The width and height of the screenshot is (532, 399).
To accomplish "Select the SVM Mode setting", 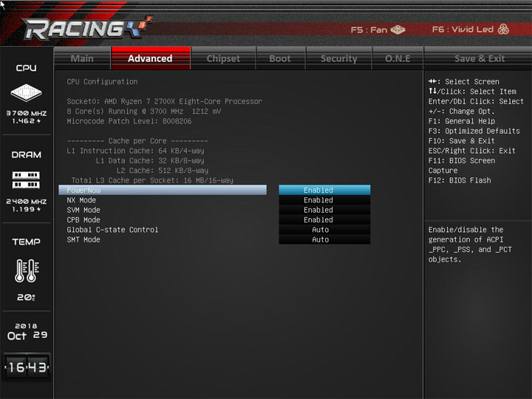I will [x=83, y=210].
